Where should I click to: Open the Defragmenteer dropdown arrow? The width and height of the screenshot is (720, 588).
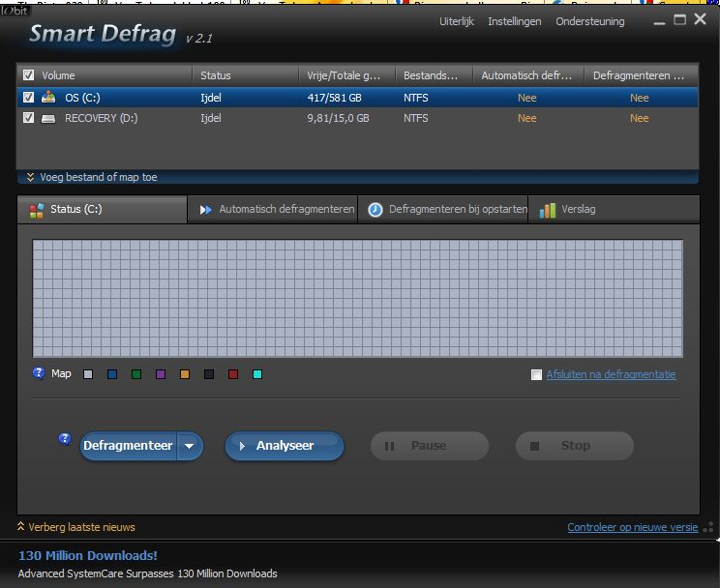[x=190, y=446]
